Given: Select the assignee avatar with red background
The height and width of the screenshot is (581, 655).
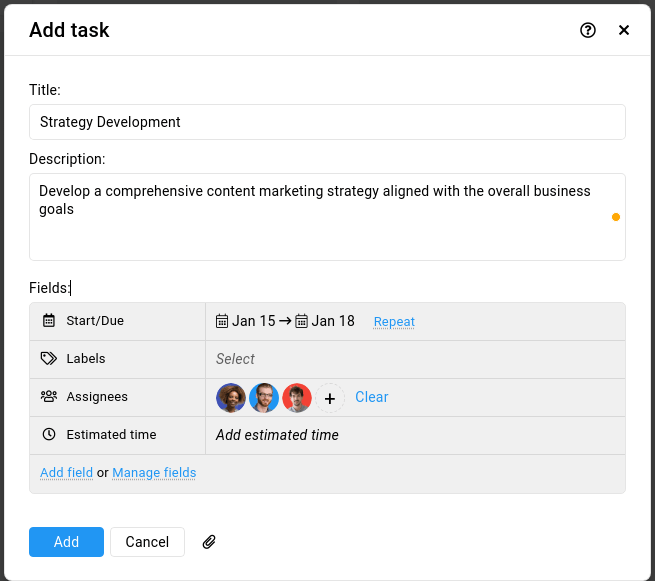Looking at the screenshot, I should coord(297,398).
